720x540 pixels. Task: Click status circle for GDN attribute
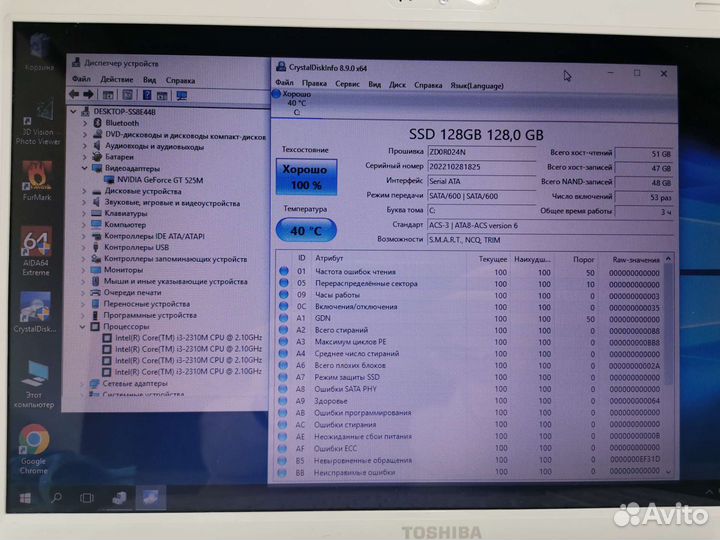click(283, 318)
